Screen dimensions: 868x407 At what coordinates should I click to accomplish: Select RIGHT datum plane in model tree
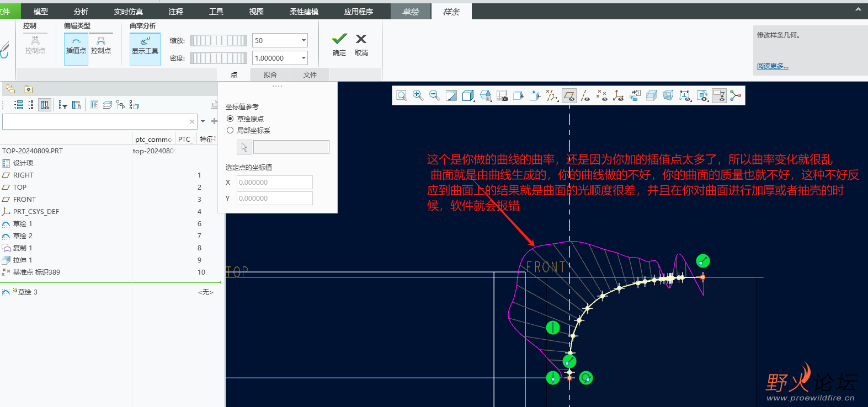(23, 175)
